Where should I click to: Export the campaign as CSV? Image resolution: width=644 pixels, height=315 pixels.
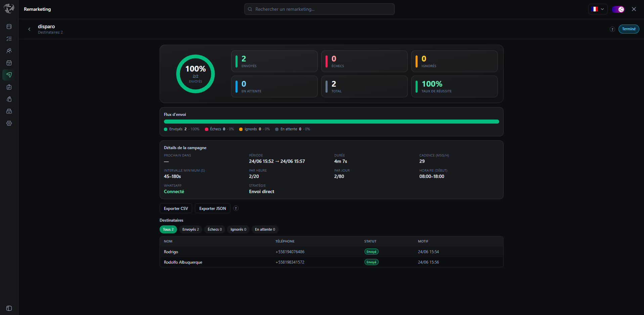[x=176, y=208]
